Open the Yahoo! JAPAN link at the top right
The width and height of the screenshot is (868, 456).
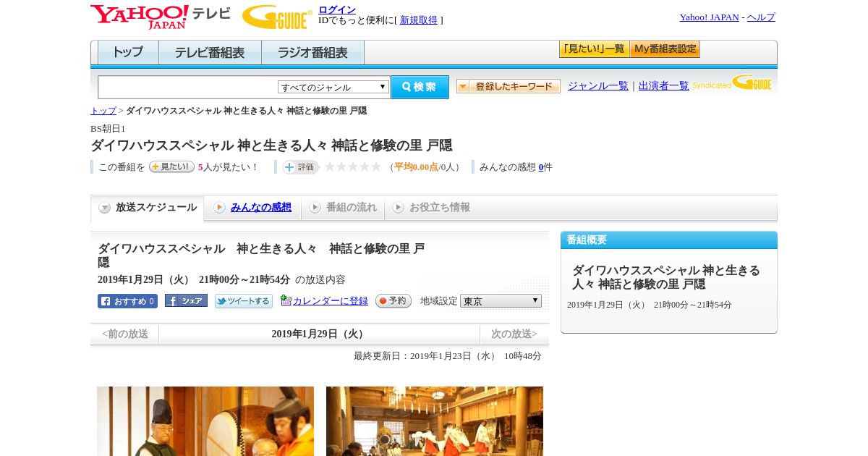click(x=710, y=17)
